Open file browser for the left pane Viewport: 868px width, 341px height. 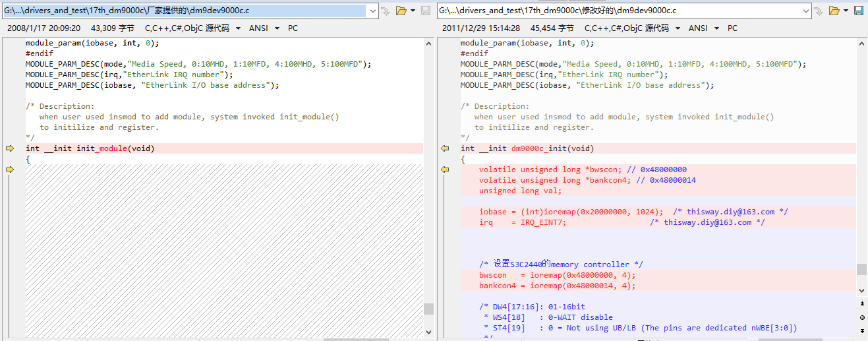tap(401, 11)
